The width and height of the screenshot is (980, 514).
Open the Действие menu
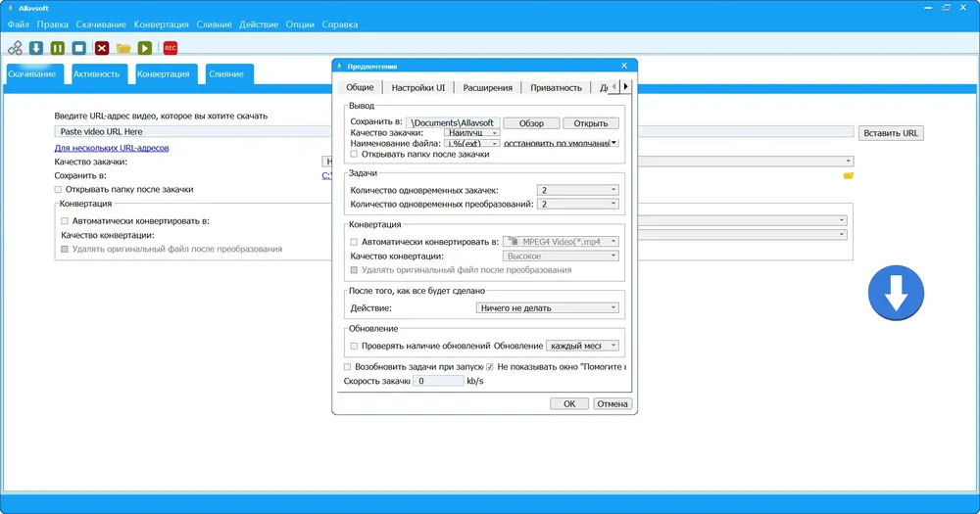(258, 24)
